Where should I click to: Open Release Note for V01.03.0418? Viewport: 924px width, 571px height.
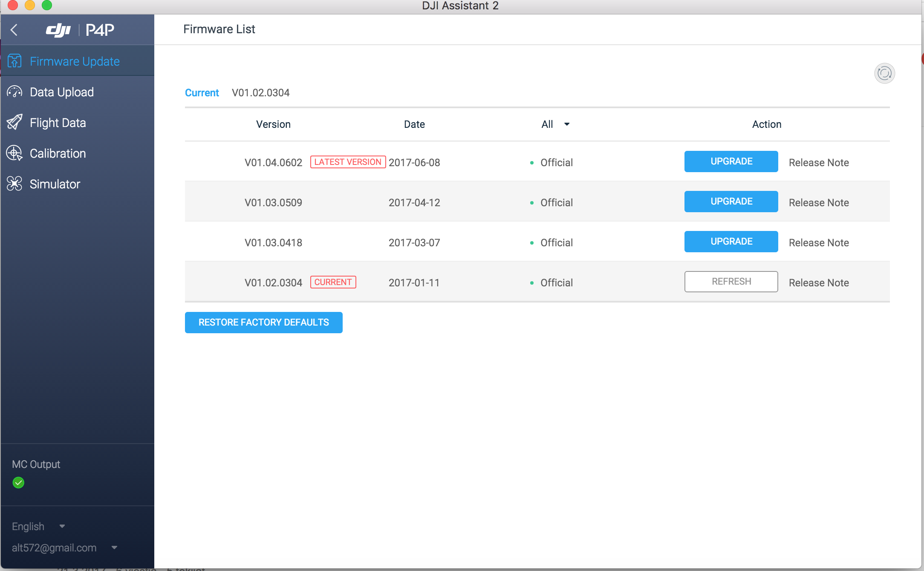(x=819, y=243)
